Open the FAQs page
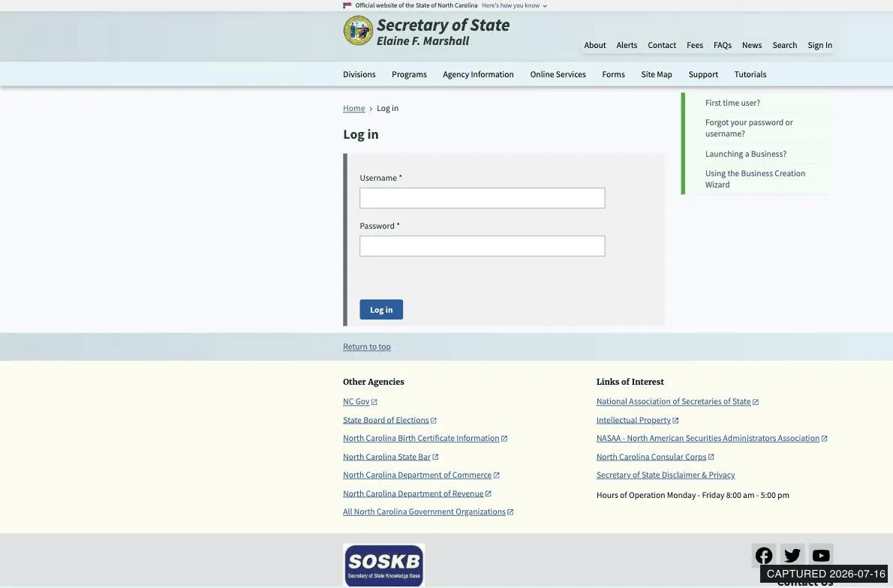Screen dimensions: 893x588 click(x=722, y=45)
